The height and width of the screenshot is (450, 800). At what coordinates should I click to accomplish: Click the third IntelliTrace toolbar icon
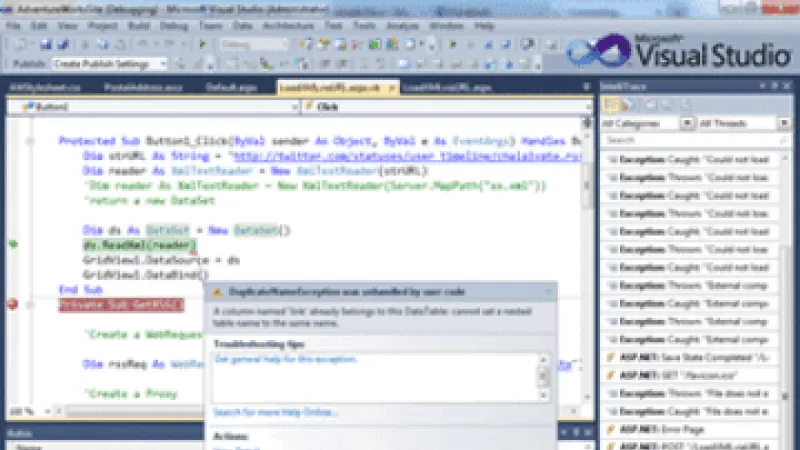[x=651, y=105]
